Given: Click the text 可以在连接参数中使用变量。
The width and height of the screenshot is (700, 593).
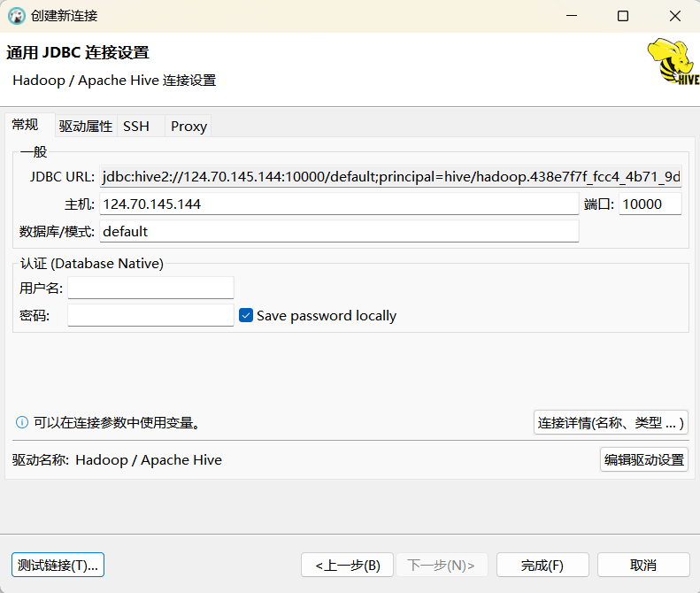Looking at the screenshot, I should point(119,422).
